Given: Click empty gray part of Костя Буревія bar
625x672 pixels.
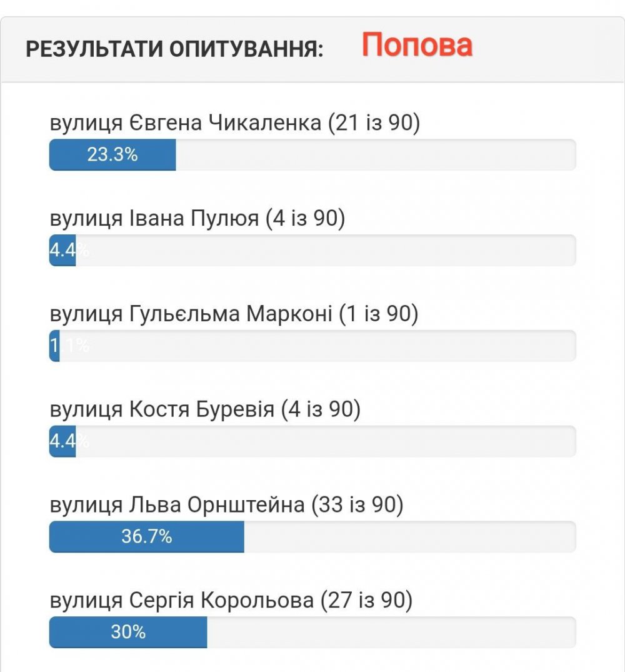Looking at the screenshot, I should click(x=325, y=441).
